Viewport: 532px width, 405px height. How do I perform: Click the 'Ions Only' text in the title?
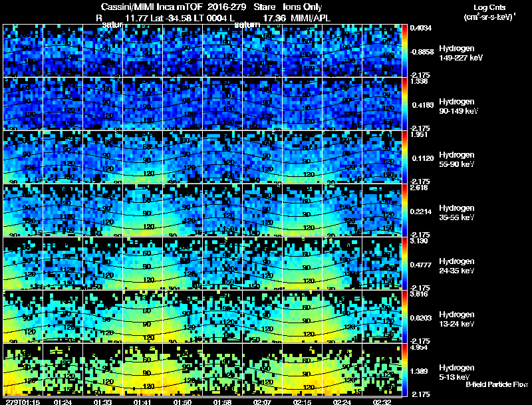303,7
